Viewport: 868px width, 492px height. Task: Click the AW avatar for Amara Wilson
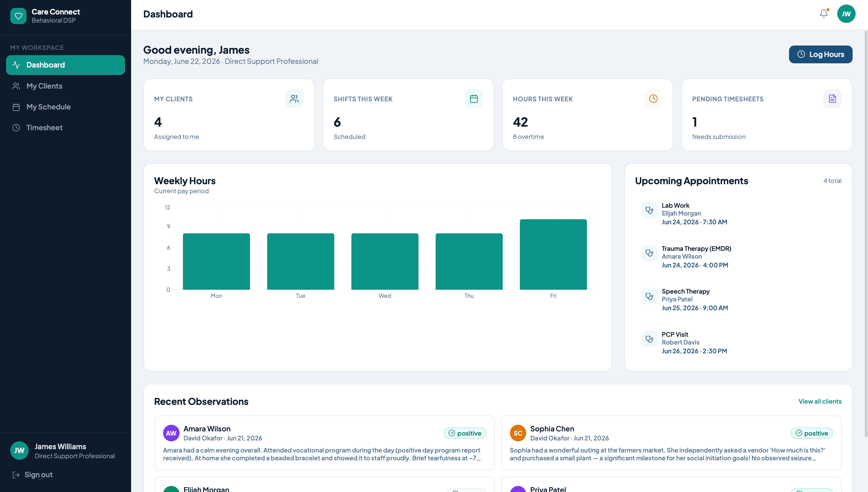(171, 433)
